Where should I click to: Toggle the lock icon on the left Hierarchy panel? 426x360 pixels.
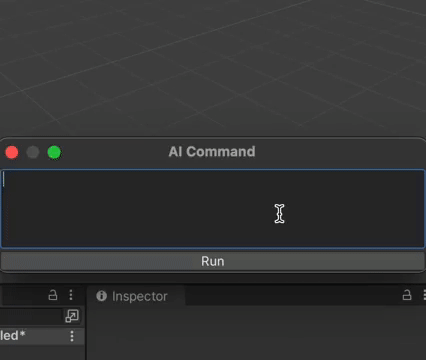(53, 295)
